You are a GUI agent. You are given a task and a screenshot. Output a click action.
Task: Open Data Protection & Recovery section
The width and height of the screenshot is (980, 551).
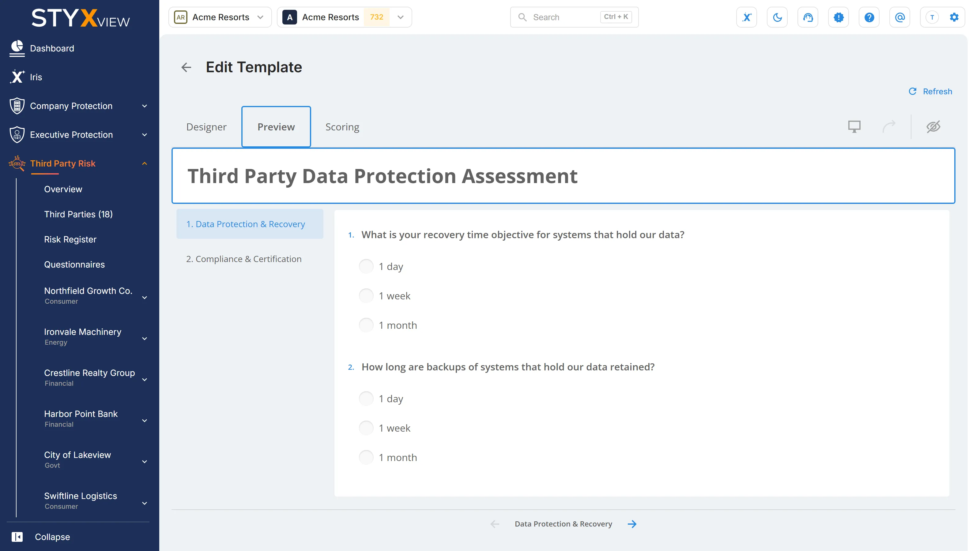[x=250, y=224]
